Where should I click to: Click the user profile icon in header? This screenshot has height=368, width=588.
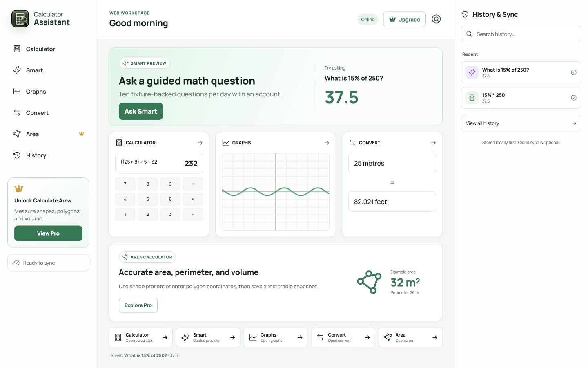tap(436, 19)
